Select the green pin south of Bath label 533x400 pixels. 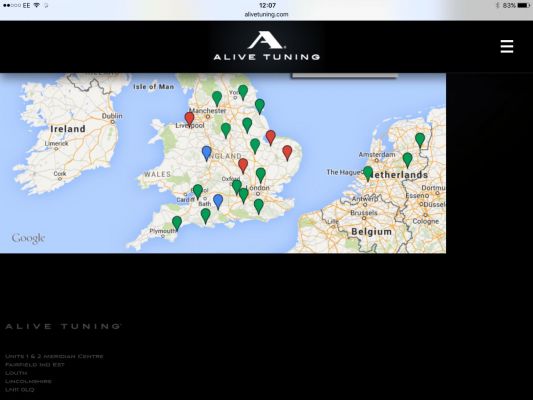(205, 216)
